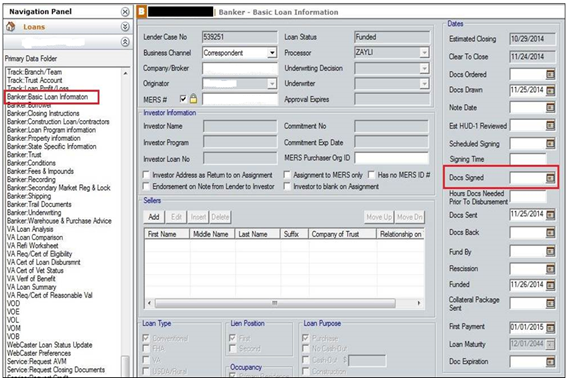Open calendar picker for Fund By

[550, 251]
